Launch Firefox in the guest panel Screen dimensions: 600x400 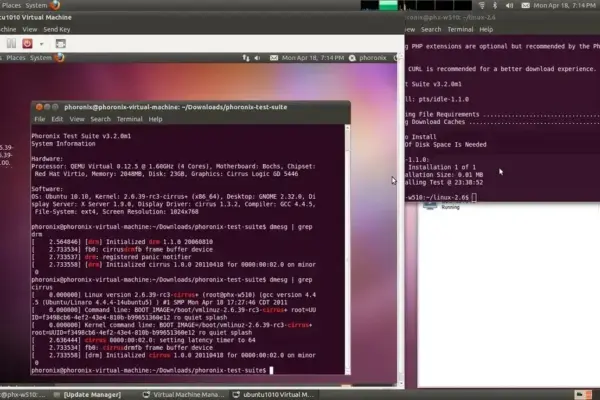click(59, 57)
